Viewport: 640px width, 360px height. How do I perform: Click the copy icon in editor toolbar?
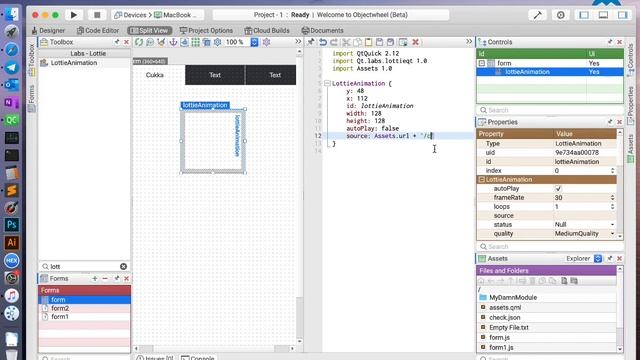[x=357, y=42]
